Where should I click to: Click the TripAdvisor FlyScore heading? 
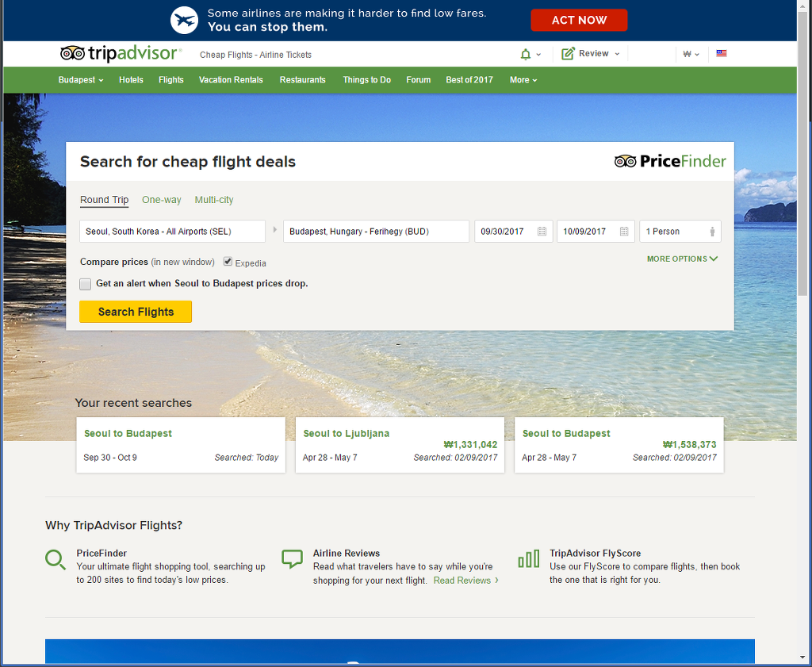tap(595, 553)
